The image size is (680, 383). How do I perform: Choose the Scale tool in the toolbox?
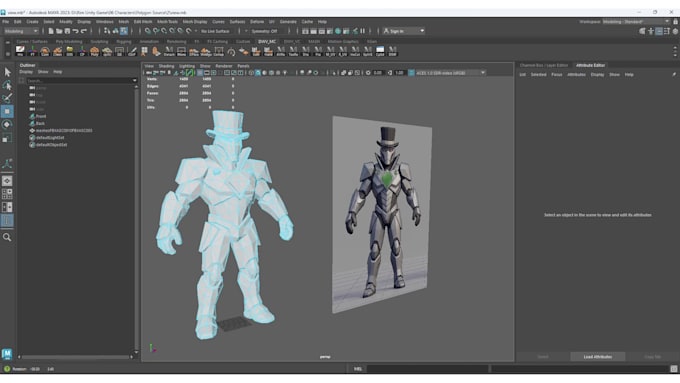coord(7,138)
